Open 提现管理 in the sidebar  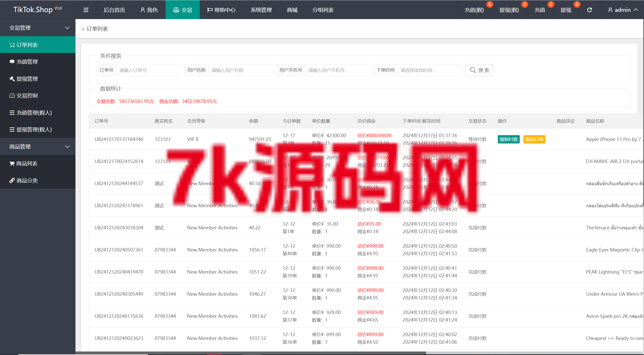pos(38,79)
